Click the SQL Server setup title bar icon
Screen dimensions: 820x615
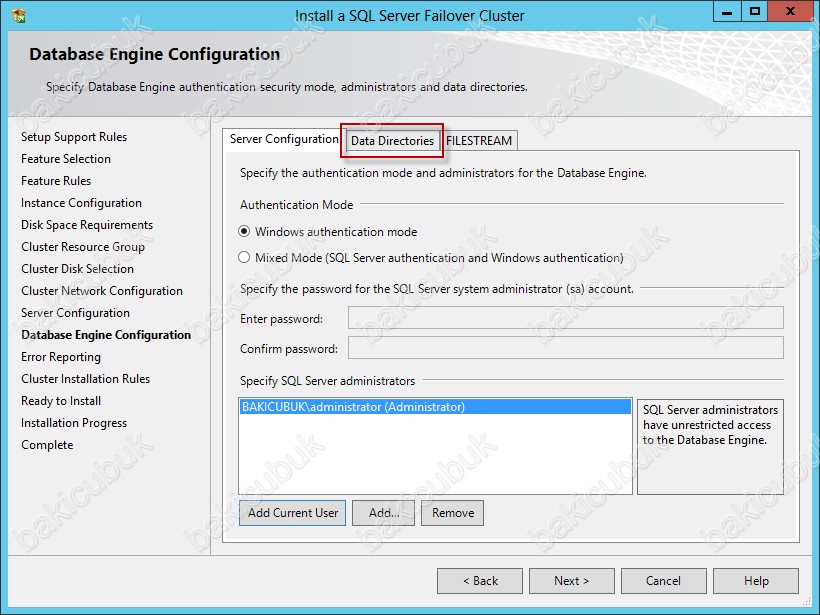point(18,15)
